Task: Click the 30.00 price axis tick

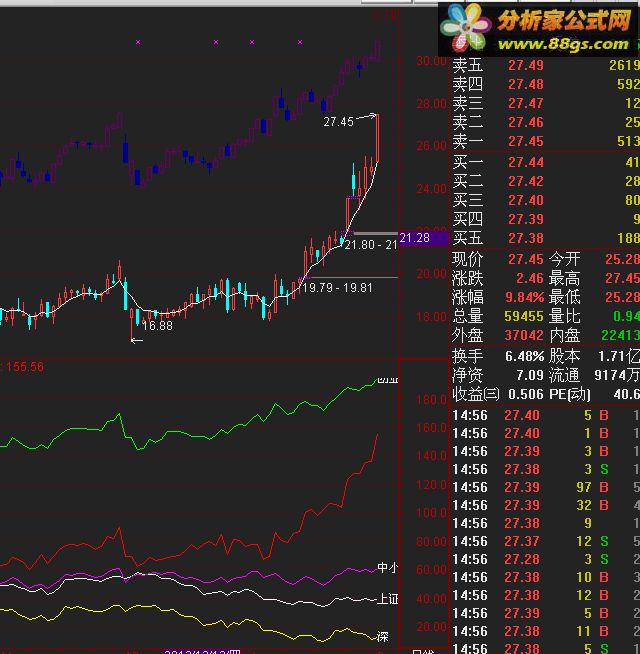Action: tap(432, 61)
